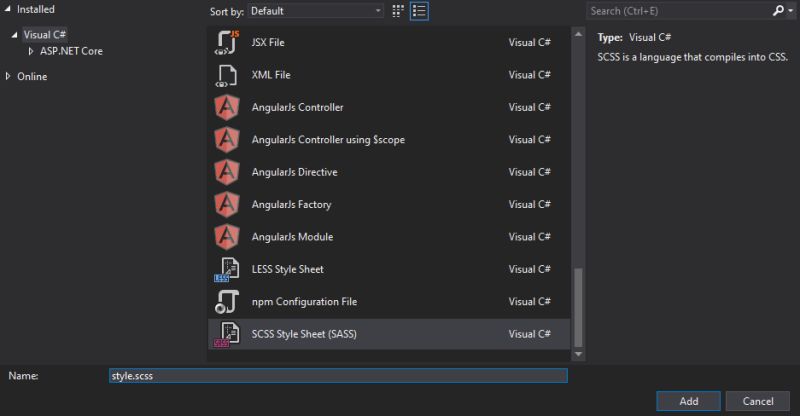
Task: Choose 'AngularJs Controller' template text
Action: [x=297, y=107]
